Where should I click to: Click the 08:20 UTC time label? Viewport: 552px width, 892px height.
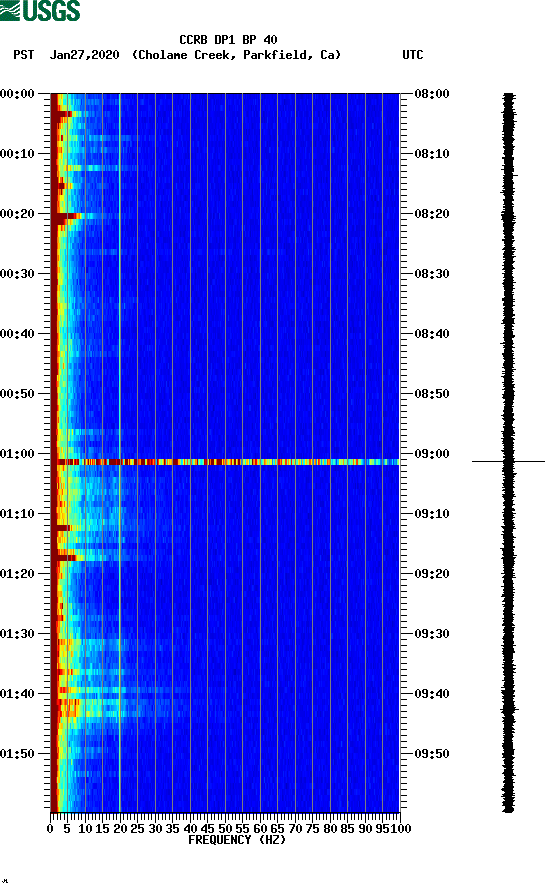click(x=432, y=214)
